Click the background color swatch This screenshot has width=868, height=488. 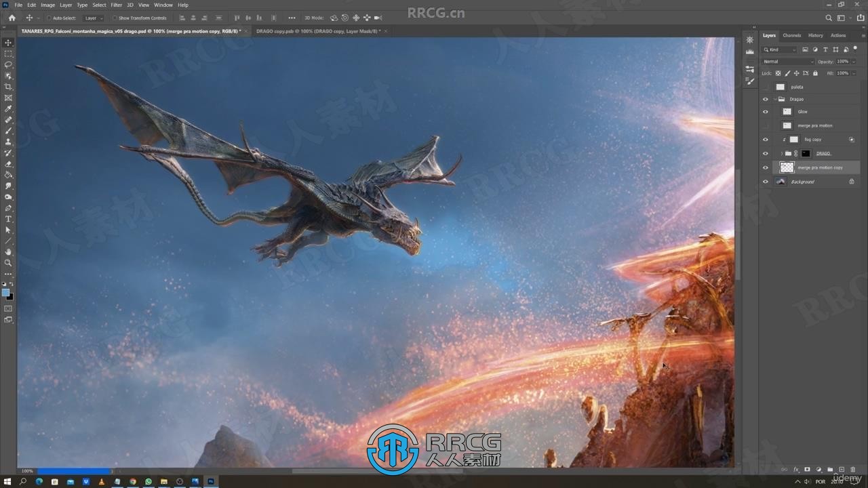10,297
